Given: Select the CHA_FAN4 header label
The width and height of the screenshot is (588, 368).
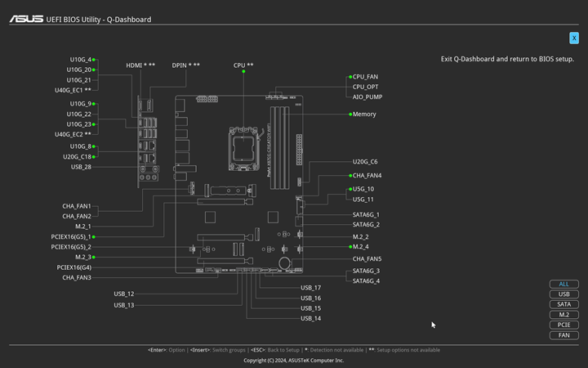Looking at the screenshot, I should tap(367, 176).
